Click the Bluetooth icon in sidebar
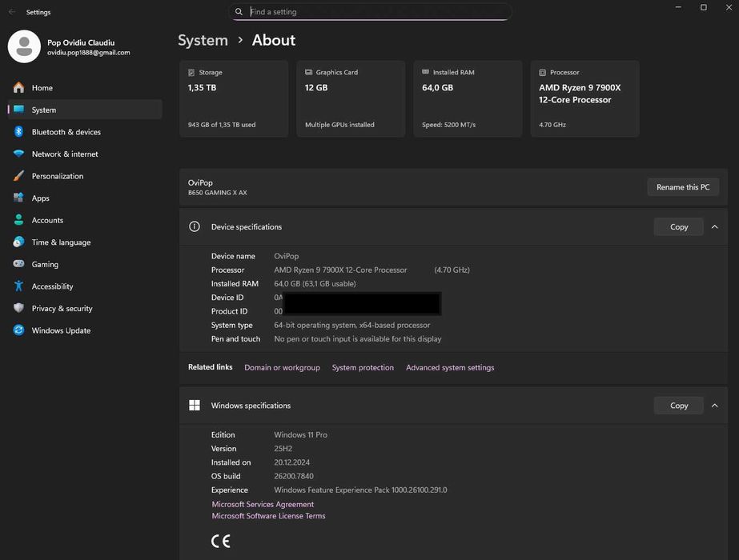Screen dimensions: 739x560 click(x=19, y=131)
